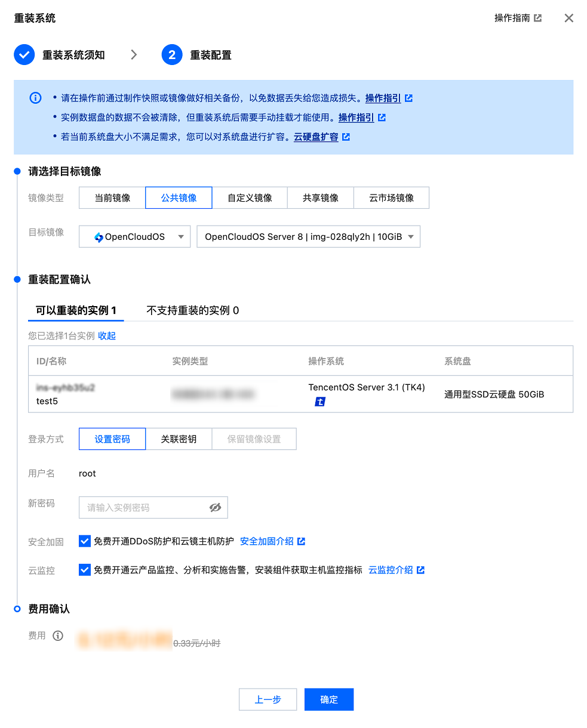
Task: Click the OpenCloudOS logo icon
Action: (99, 237)
